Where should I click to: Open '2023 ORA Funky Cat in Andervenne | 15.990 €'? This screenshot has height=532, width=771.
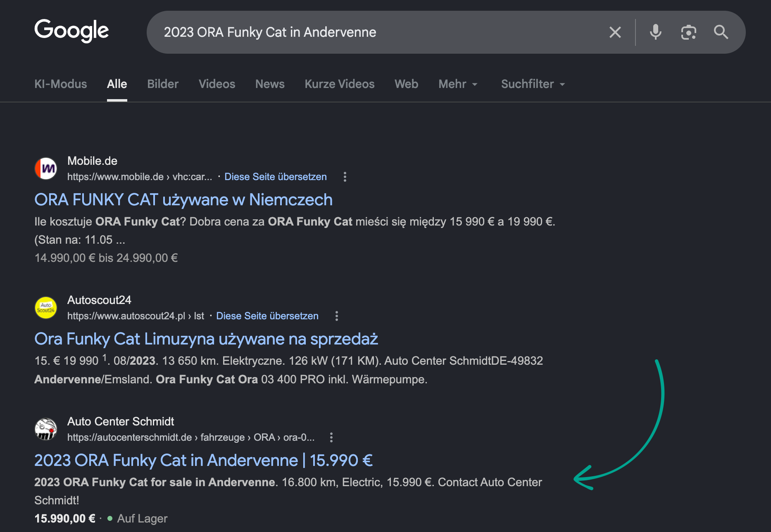click(204, 460)
